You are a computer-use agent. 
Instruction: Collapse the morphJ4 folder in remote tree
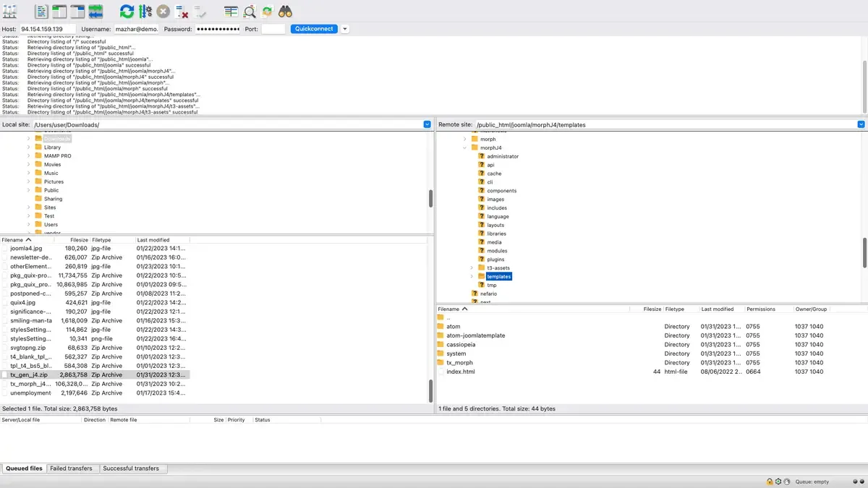click(465, 147)
